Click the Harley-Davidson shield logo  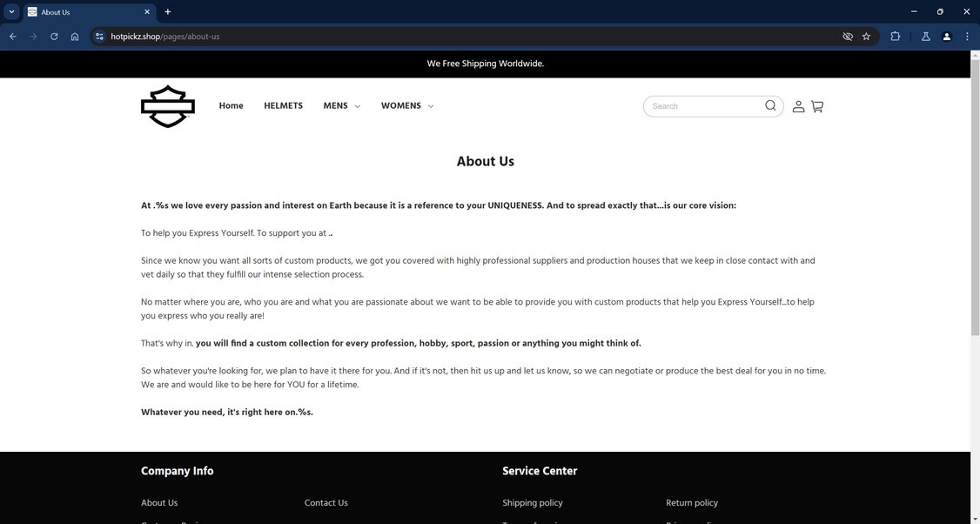tap(167, 106)
